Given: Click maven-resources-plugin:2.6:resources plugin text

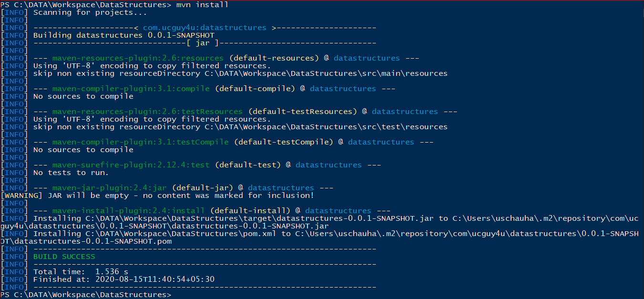Looking at the screenshot, I should point(138,58).
